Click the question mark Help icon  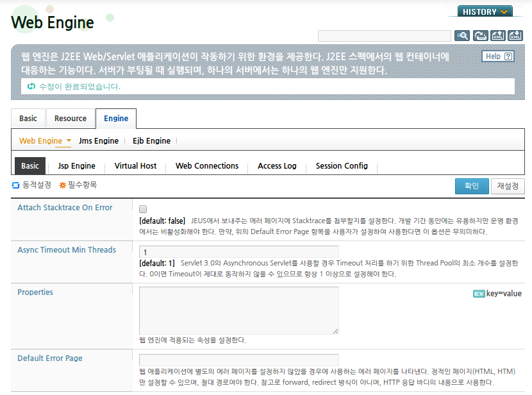(x=508, y=56)
